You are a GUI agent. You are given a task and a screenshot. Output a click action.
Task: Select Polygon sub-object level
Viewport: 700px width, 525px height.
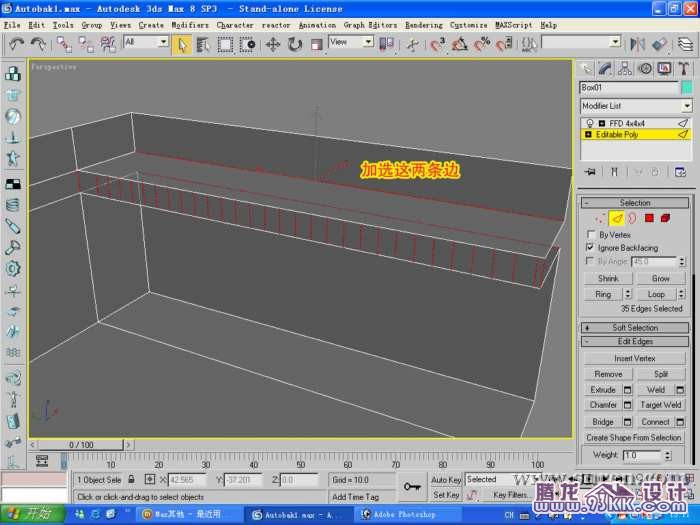[x=649, y=218]
